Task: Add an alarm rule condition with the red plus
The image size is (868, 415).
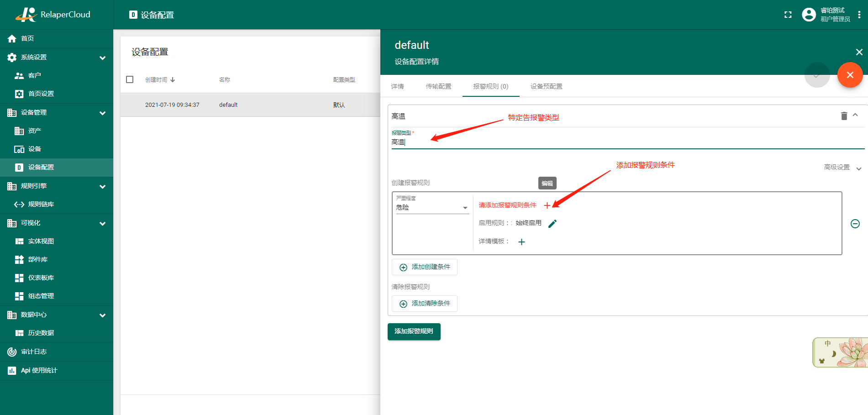Action: 547,205
